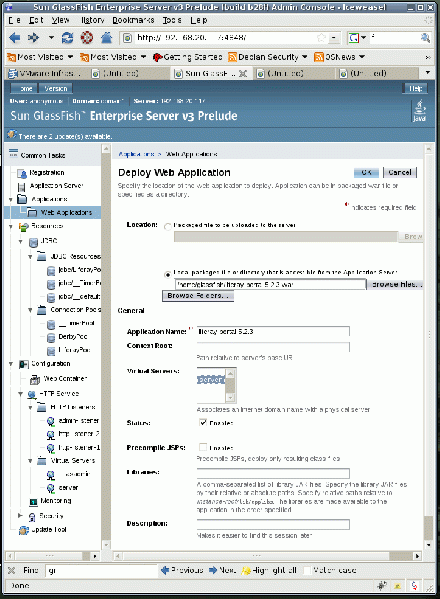Viewport: 440px width, 599px height.
Task: Click the Browse Files button
Action: point(395,285)
